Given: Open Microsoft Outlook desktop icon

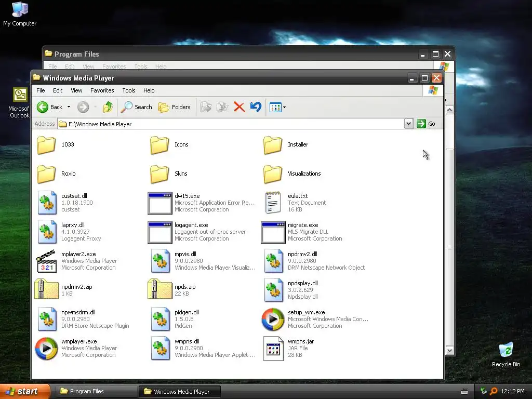Looking at the screenshot, I should tap(19, 103).
